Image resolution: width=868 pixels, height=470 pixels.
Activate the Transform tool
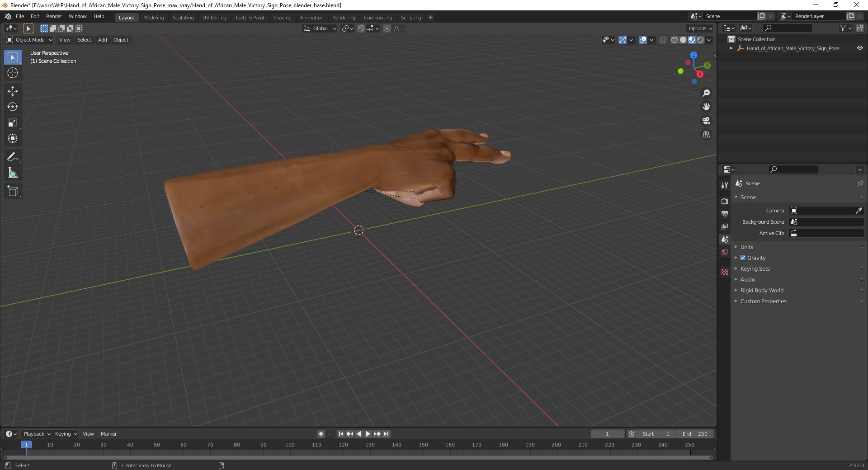point(13,138)
